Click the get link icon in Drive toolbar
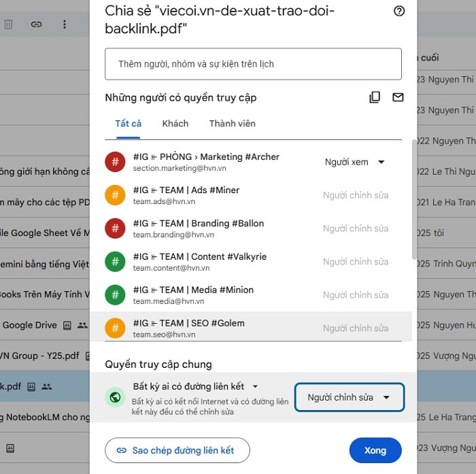The width and height of the screenshot is (476, 474). (x=36, y=24)
